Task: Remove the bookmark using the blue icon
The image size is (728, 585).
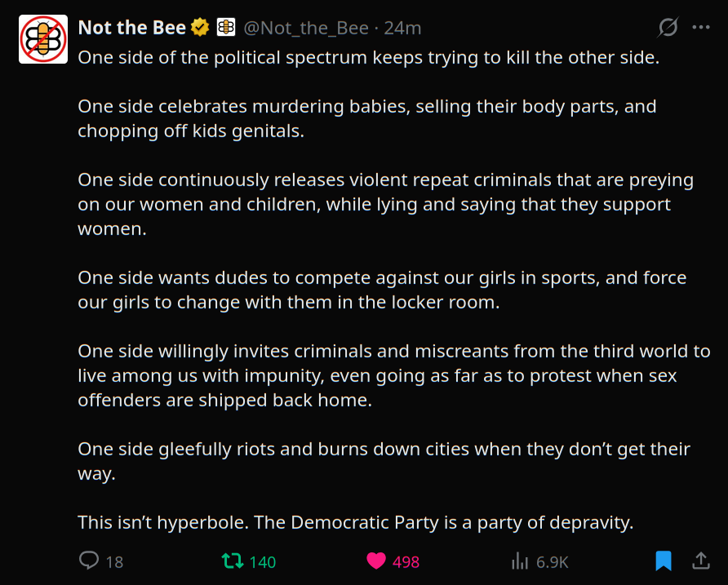Action: [664, 561]
